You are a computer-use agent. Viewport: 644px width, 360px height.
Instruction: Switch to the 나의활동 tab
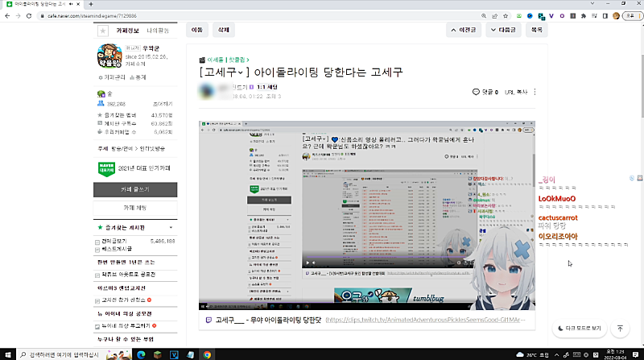click(158, 31)
